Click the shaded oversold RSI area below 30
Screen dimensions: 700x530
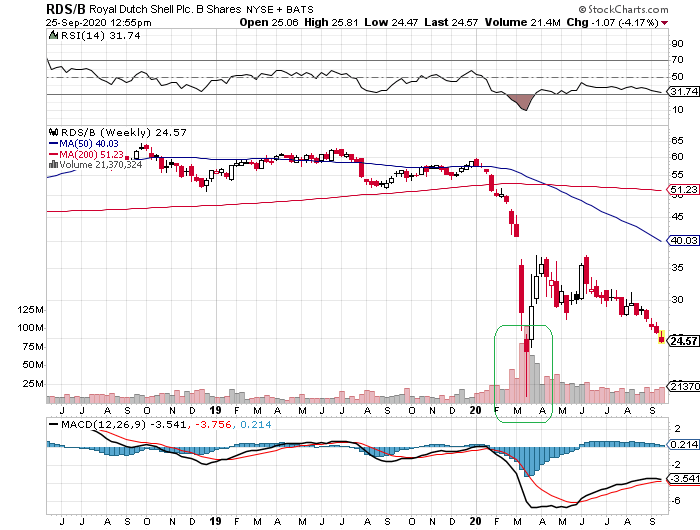tap(521, 101)
